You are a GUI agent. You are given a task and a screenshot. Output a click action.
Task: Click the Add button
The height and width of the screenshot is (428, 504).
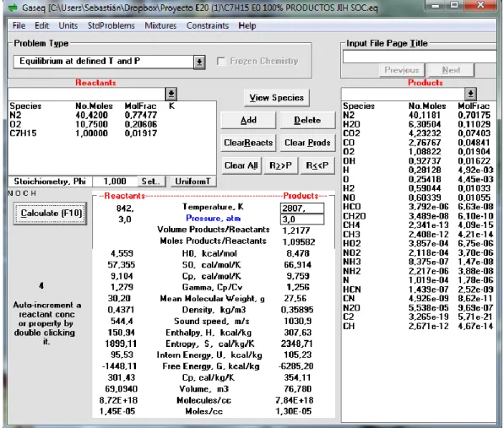(x=248, y=120)
